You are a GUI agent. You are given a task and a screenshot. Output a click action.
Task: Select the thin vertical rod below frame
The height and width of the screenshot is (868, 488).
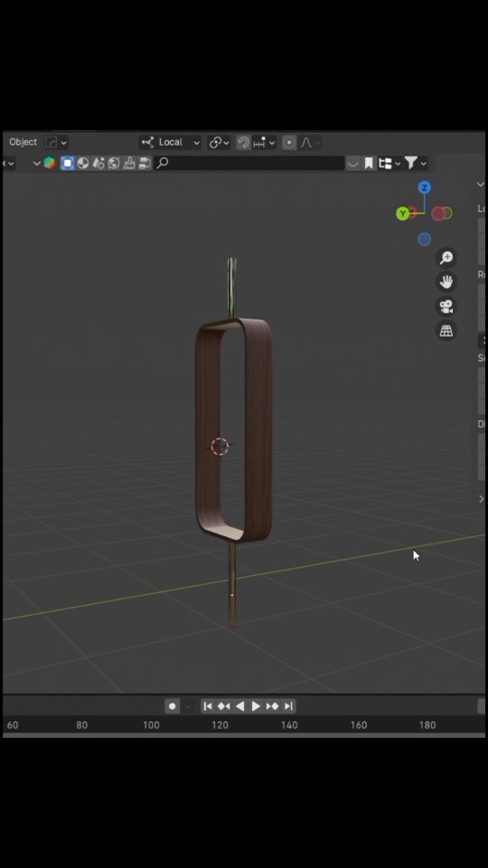point(232,584)
